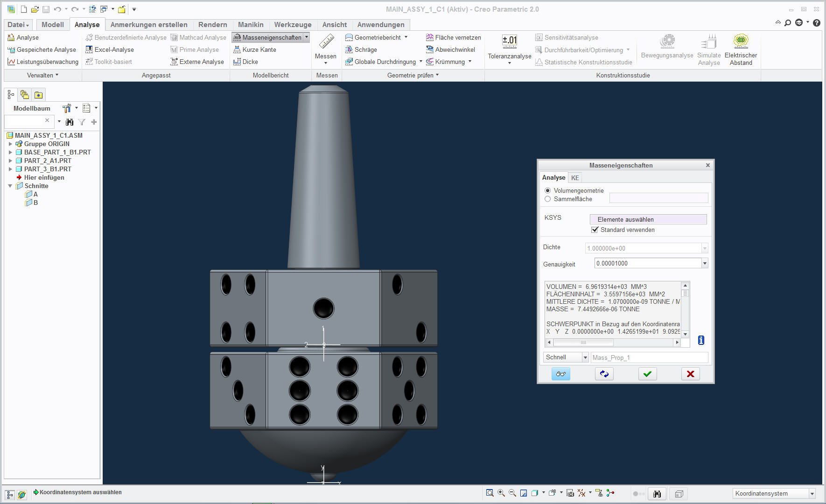Open the help question mark icon
Screen dimensions: 826x504
[816, 23]
